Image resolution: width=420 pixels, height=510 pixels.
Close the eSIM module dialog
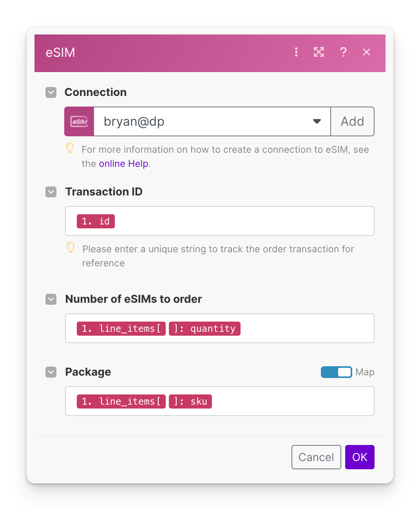point(367,52)
